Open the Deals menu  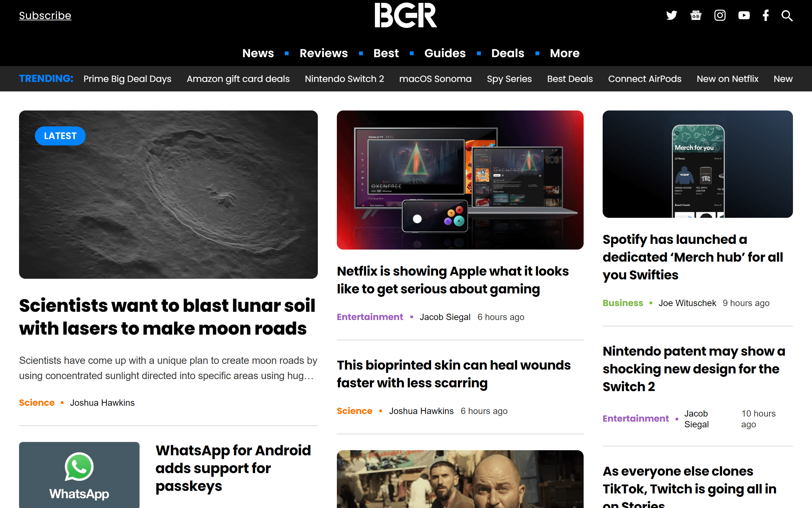coord(508,53)
